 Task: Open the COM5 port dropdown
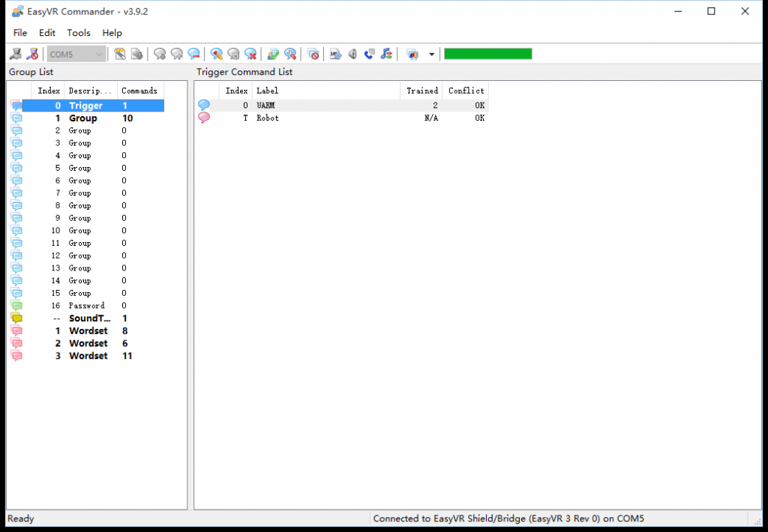(x=76, y=54)
